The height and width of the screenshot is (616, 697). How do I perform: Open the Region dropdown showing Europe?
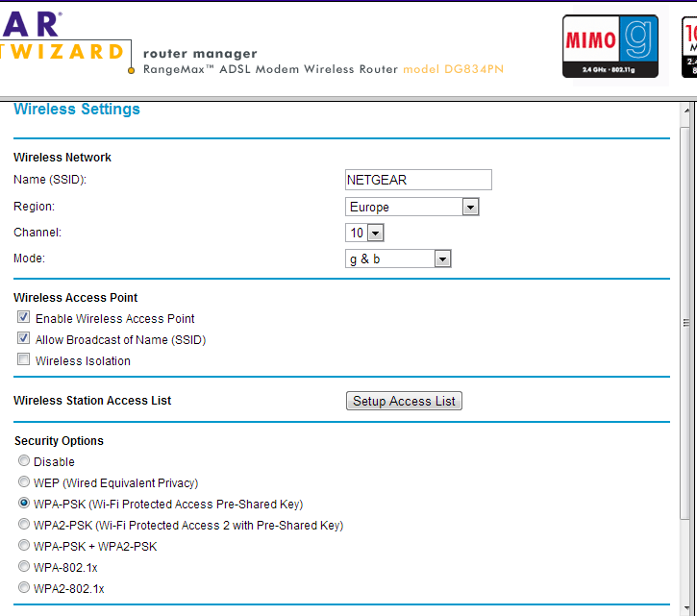click(411, 207)
